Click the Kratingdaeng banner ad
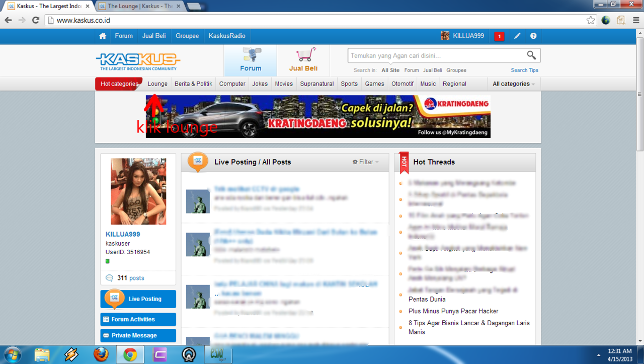The image size is (644, 364). 318,116
